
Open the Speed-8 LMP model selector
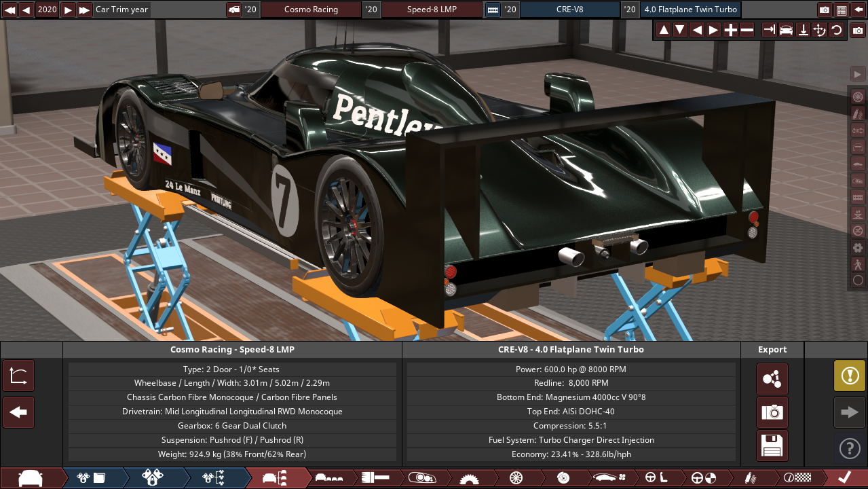coord(432,10)
